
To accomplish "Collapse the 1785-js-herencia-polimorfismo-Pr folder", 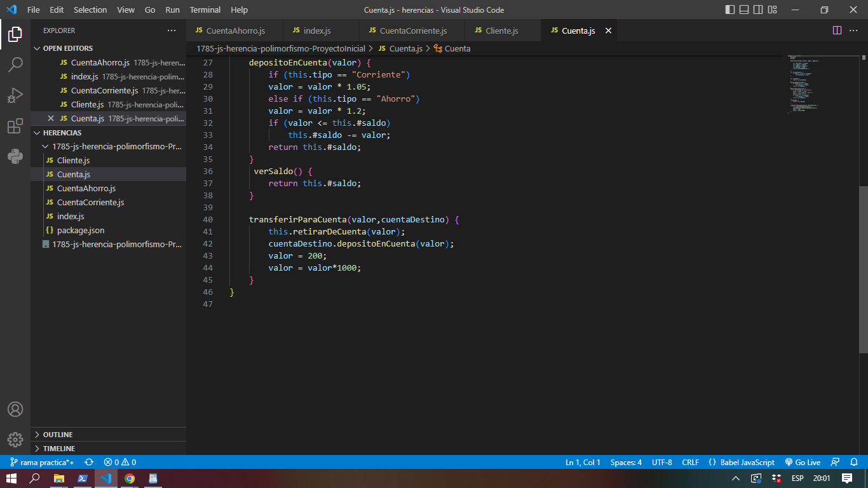I will (108, 146).
